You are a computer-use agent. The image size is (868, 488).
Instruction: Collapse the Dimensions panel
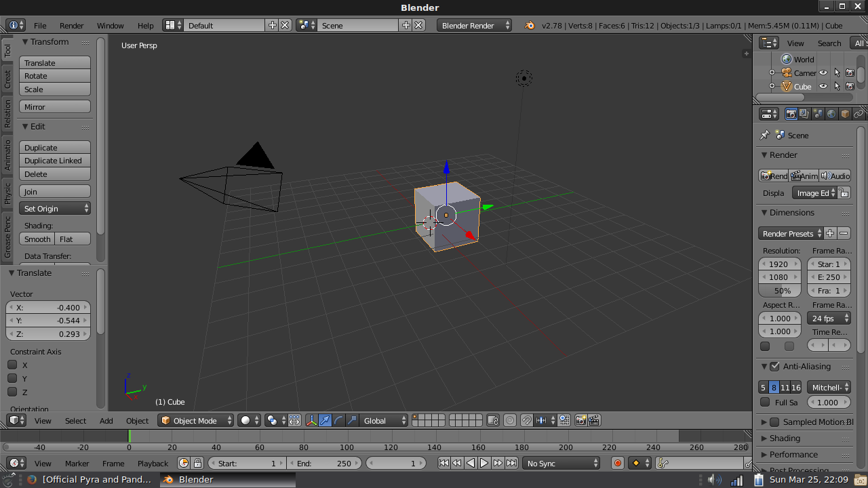click(764, 212)
